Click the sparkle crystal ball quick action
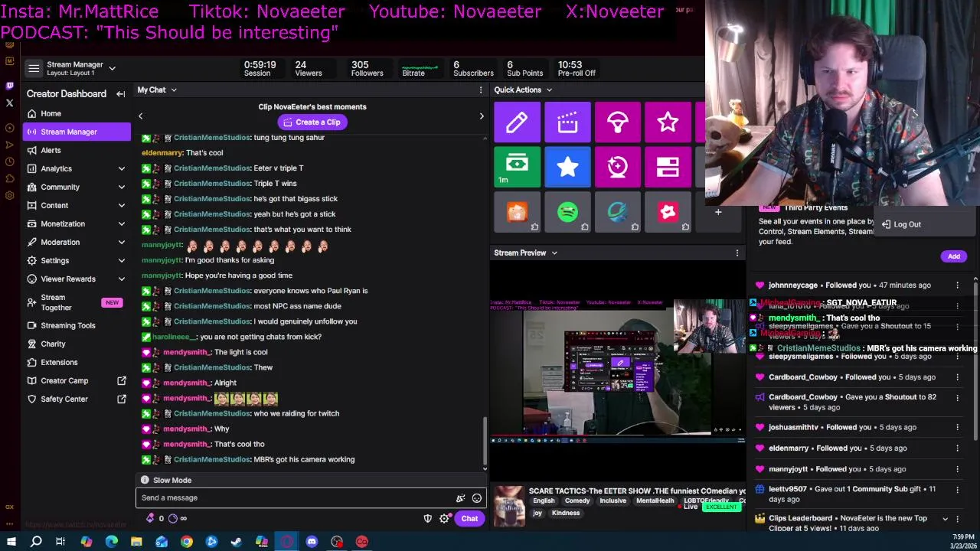This screenshot has height=551, width=980. 618,167
